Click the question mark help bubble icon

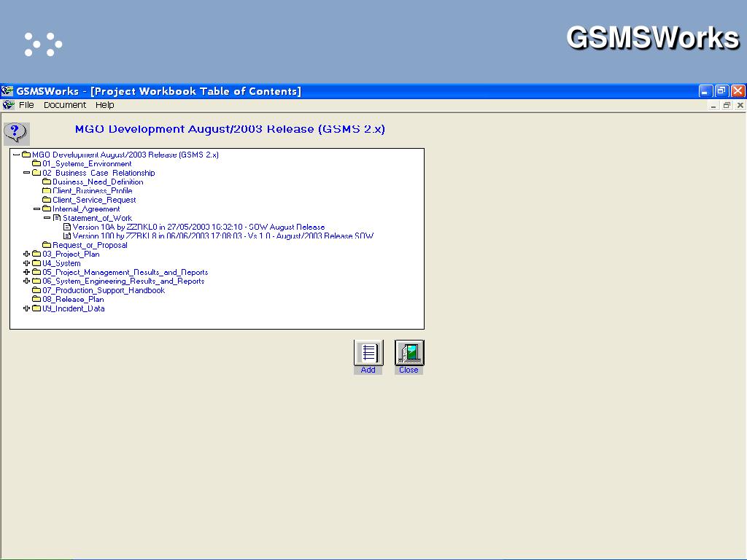(16, 133)
